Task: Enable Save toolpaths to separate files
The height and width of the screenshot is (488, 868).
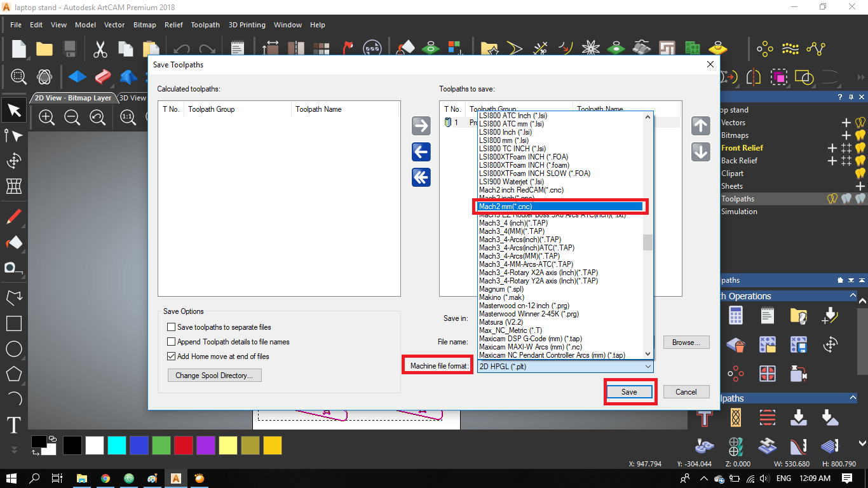Action: click(171, 327)
